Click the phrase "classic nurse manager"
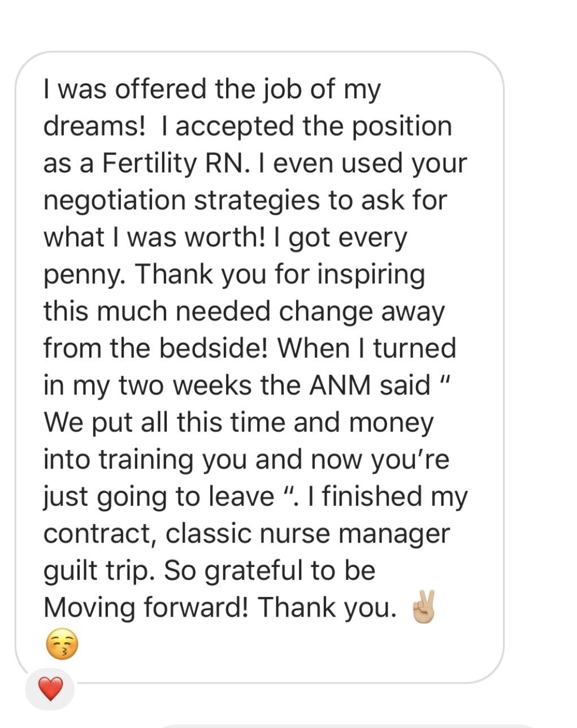The width and height of the screenshot is (577, 728). [x=308, y=534]
